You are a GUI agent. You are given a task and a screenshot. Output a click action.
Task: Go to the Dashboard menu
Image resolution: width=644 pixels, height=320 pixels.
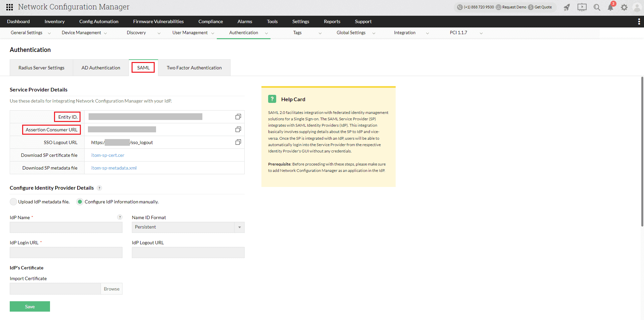click(x=18, y=21)
